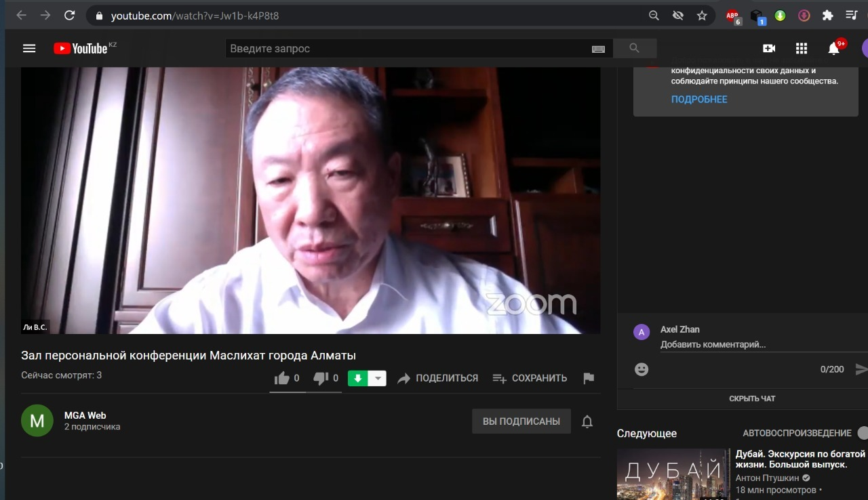The height and width of the screenshot is (500, 868).
Task: Open the YouTube apps grid
Action: pos(802,48)
